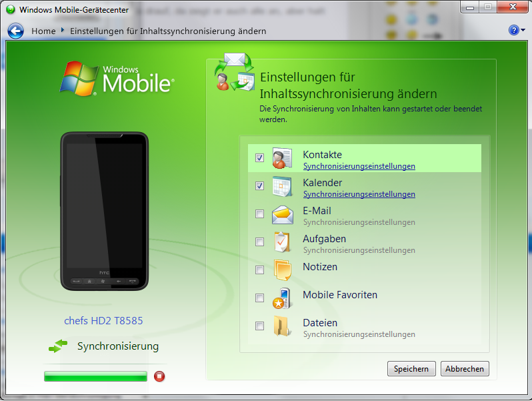532x401 pixels.
Task: Click the Aufgaben label text
Action: coord(325,239)
